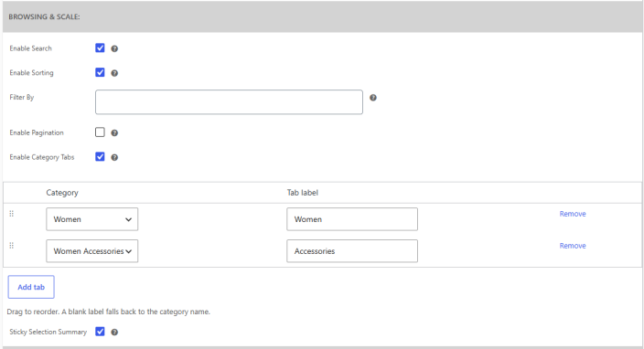Open help icon next to Enable Search
644x349 pixels.
tap(114, 48)
